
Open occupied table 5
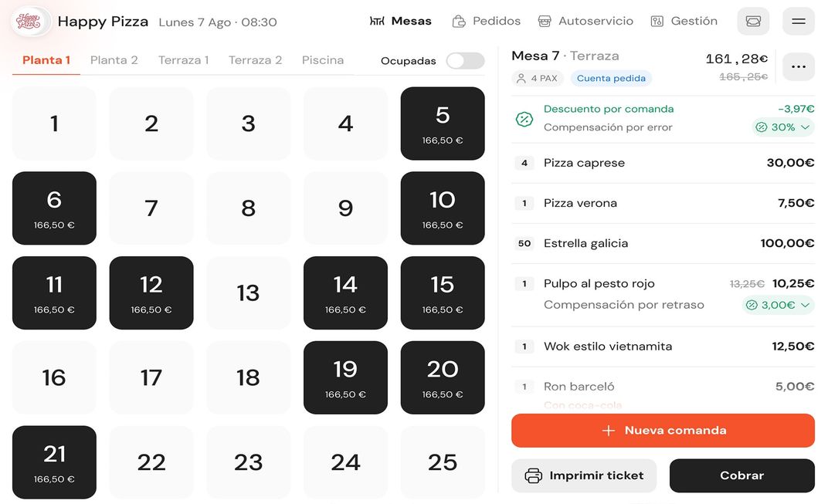coord(443,123)
